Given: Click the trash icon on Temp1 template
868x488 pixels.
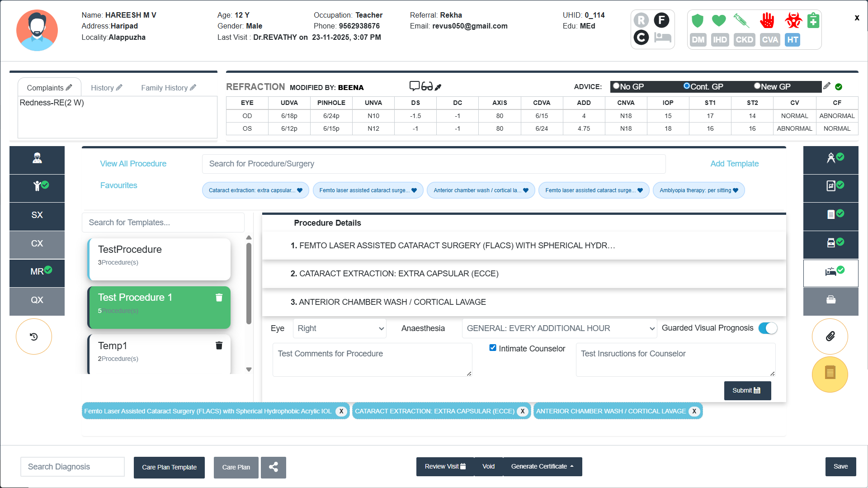Looking at the screenshot, I should click(219, 346).
